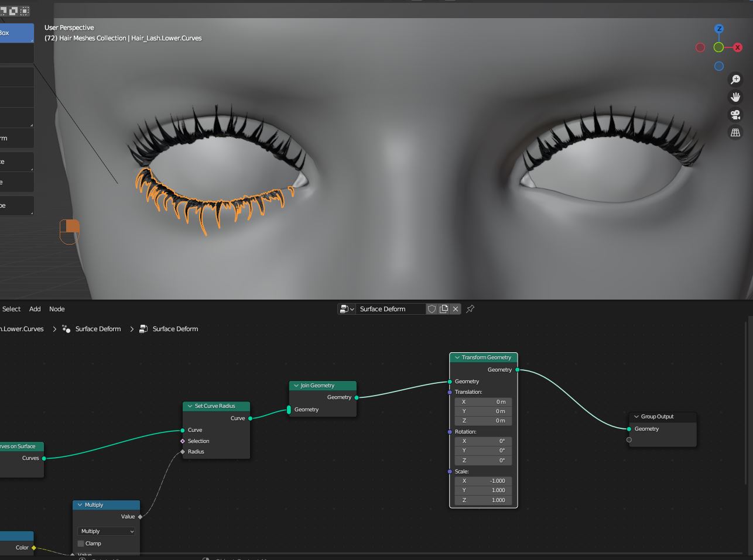
Task: Click the blue Z axis gizmo handle
Action: (719, 29)
